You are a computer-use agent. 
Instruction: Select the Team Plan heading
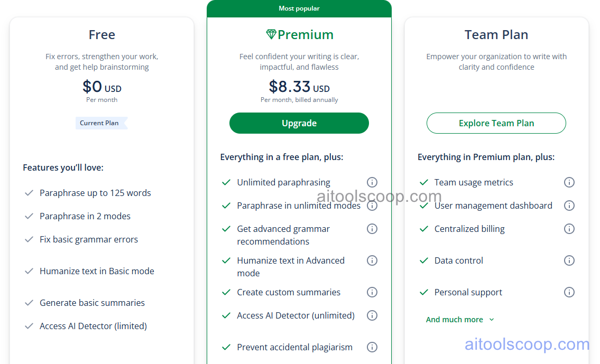(496, 34)
